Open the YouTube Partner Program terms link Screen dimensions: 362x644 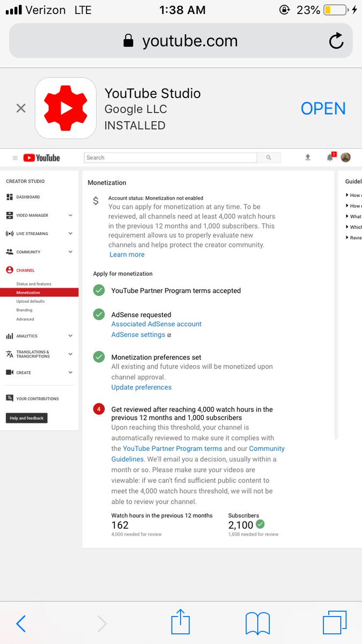(172, 449)
